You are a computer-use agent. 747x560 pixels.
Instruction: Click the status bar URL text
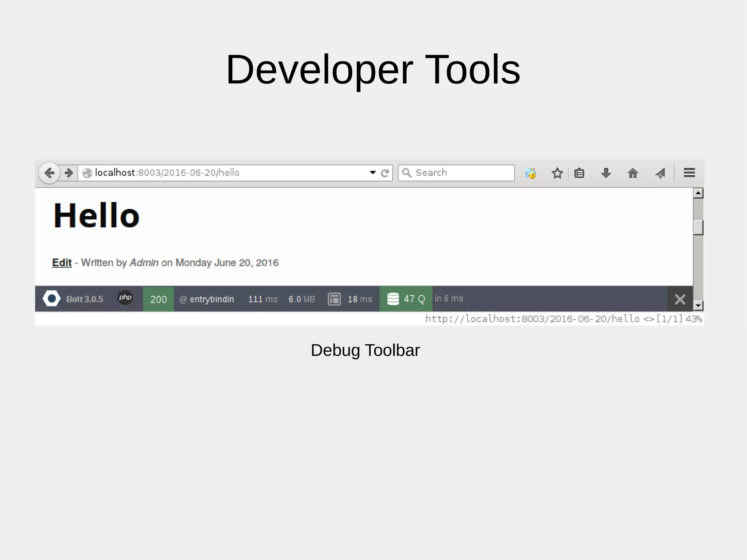point(533,319)
